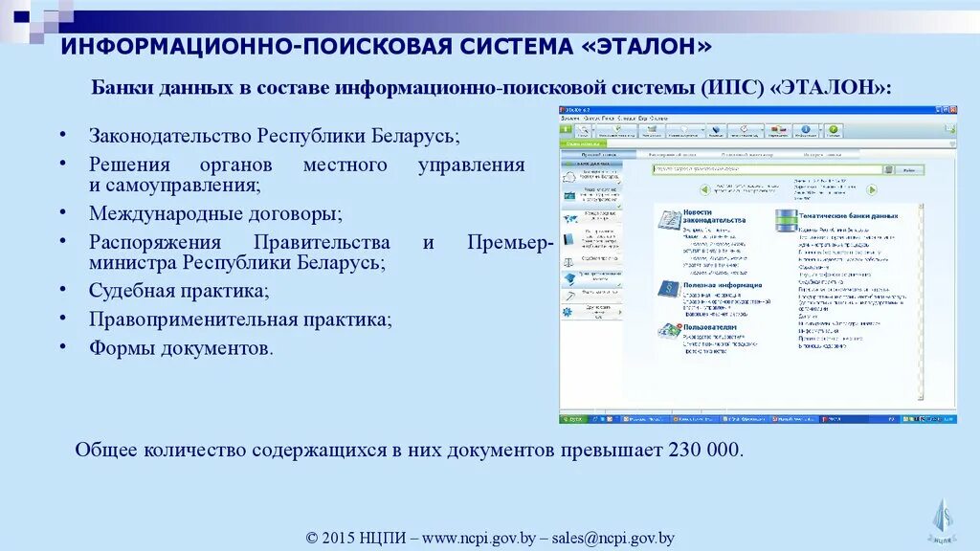Click scrollbar down arrow in content panel
This screenshot has height=551, width=980.
point(921,397)
